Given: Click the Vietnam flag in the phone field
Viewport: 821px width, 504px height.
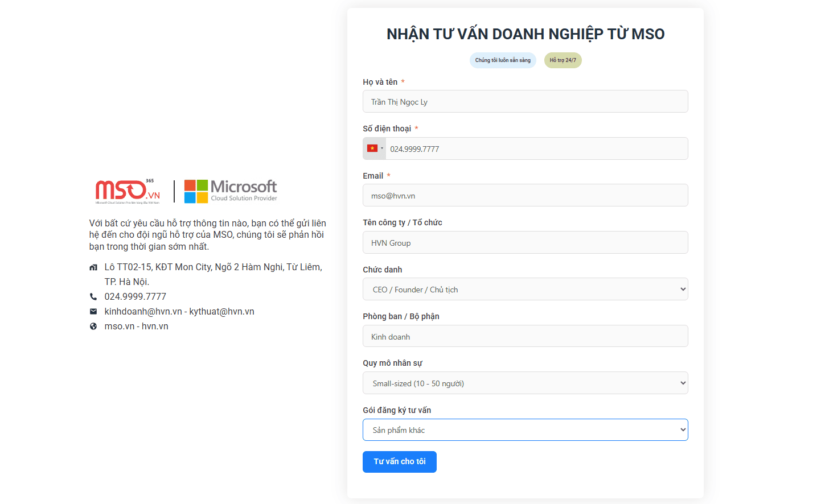Looking at the screenshot, I should pyautogui.click(x=371, y=148).
